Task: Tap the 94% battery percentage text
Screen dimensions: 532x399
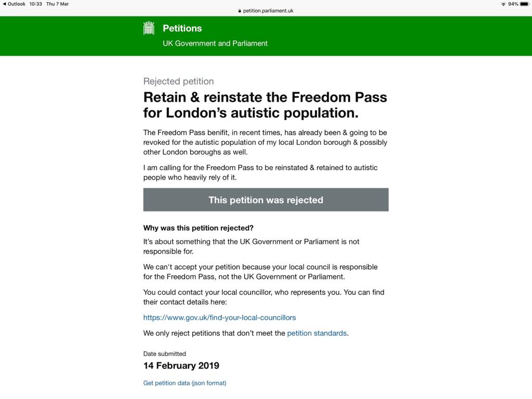Action: coord(513,4)
